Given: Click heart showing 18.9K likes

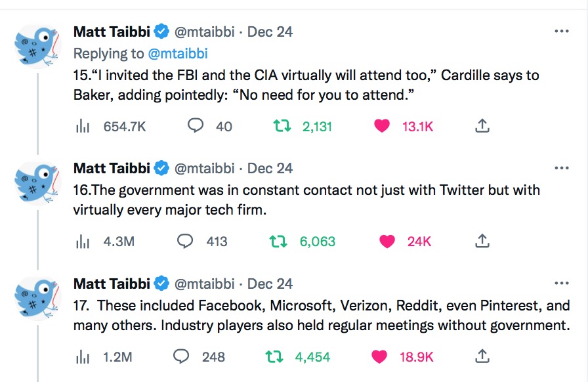Looking at the screenshot, I should [379, 356].
